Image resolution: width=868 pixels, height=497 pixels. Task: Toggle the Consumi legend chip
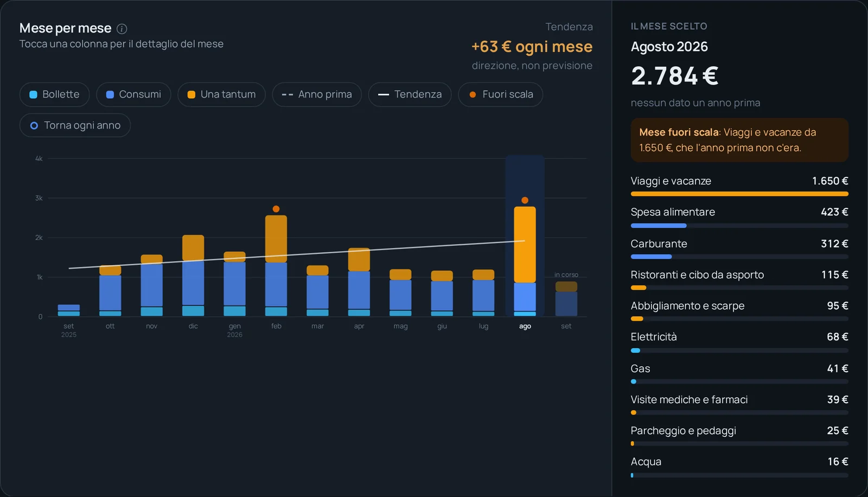pyautogui.click(x=133, y=94)
